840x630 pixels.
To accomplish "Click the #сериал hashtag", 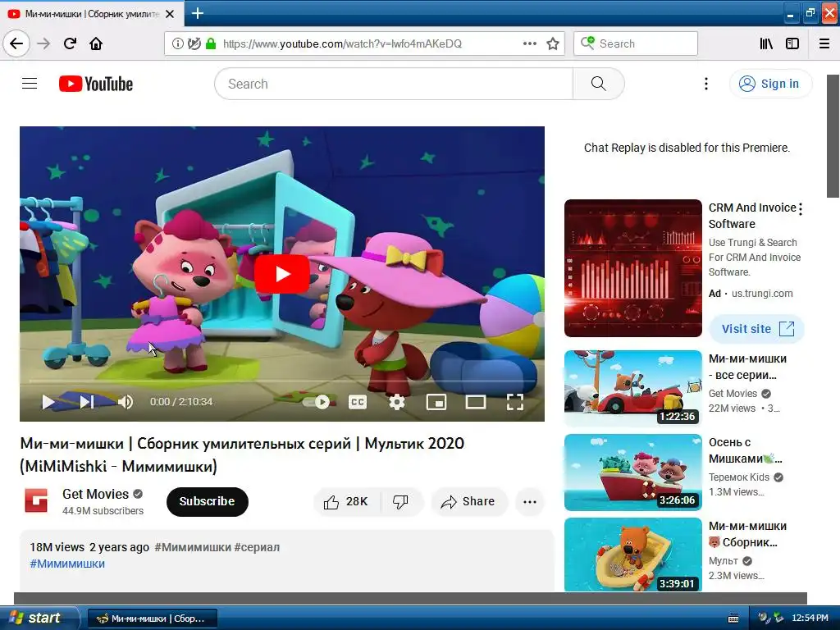I will (257, 547).
